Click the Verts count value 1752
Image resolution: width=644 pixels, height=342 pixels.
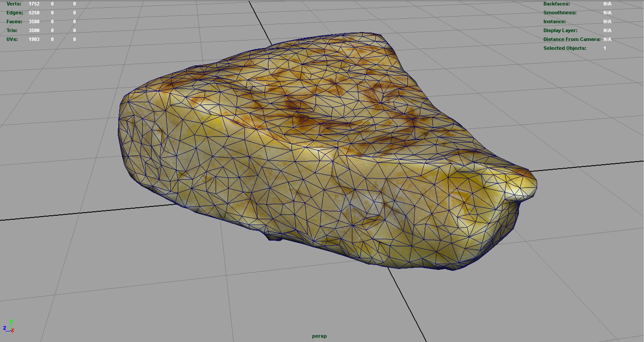click(34, 4)
